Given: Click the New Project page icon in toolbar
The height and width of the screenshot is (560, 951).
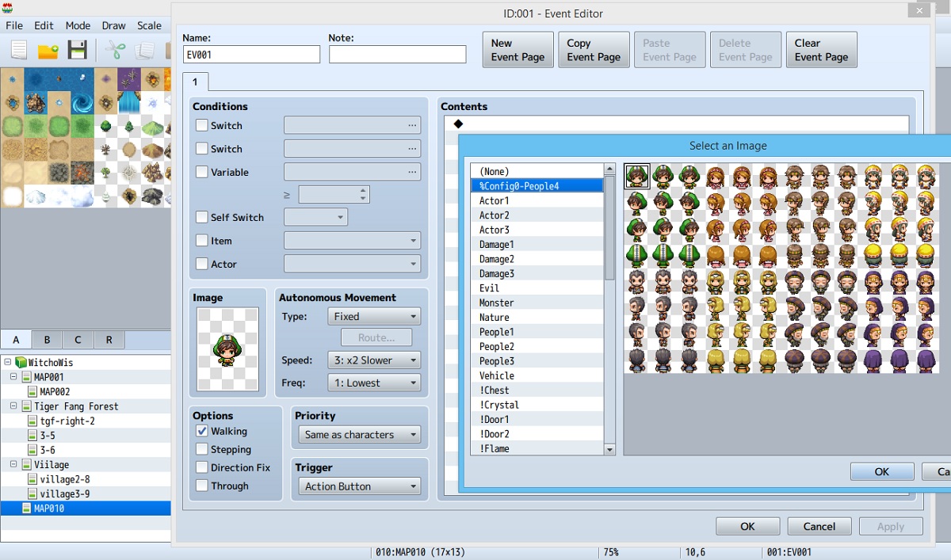Looking at the screenshot, I should 19,50.
